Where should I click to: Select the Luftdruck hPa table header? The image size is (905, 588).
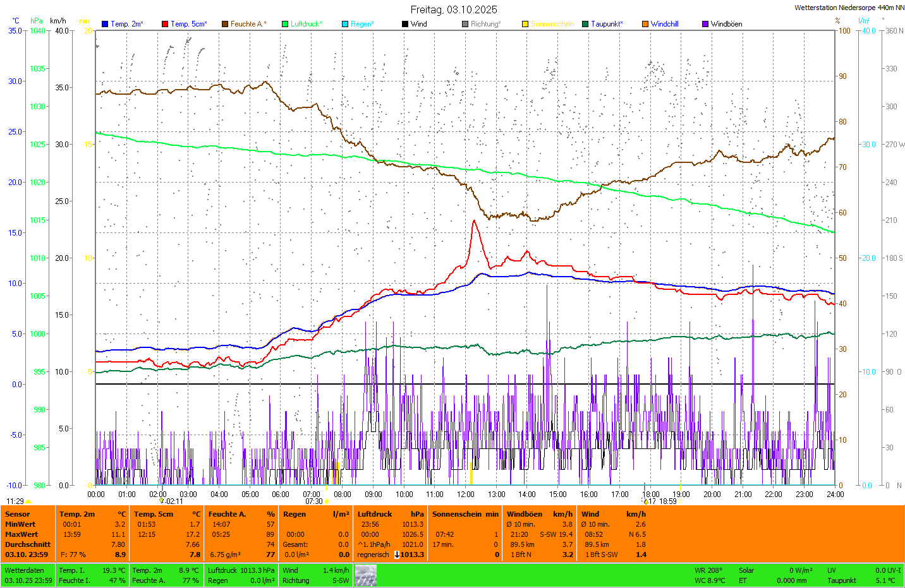[x=390, y=514]
